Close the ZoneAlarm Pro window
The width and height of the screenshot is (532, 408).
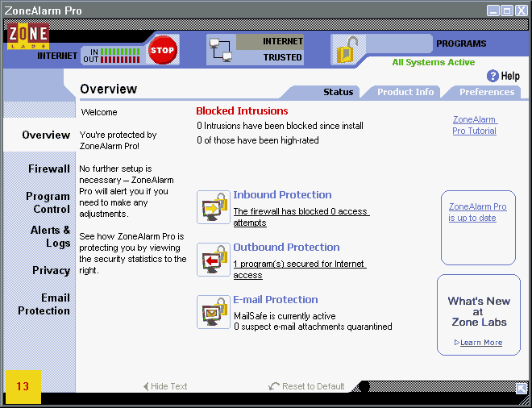pos(522,10)
